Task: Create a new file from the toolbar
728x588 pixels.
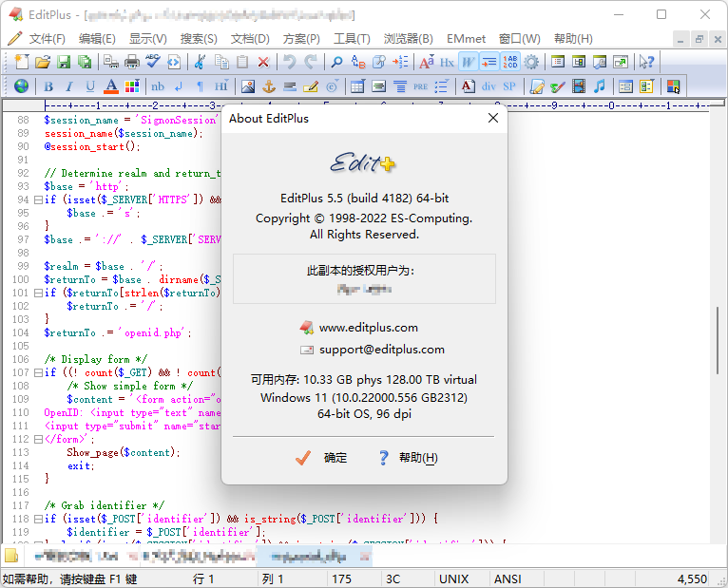Action: point(21,62)
